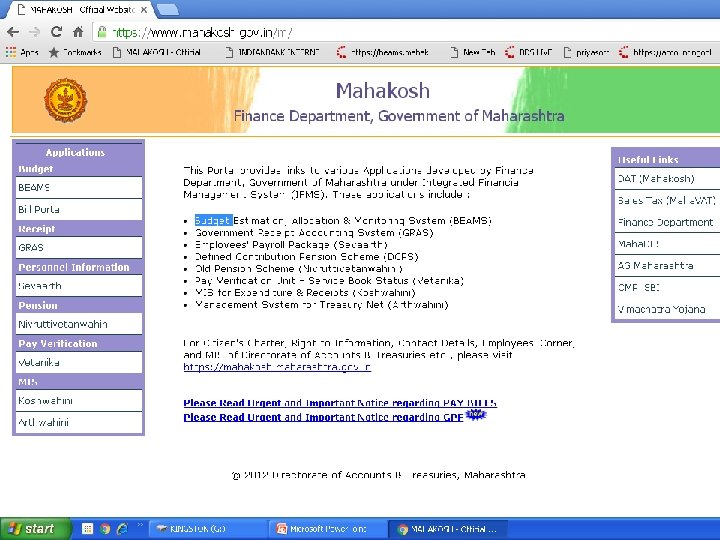This screenshot has width=720, height=540.
Task: Open a new tab button
Action: [x=167, y=9]
